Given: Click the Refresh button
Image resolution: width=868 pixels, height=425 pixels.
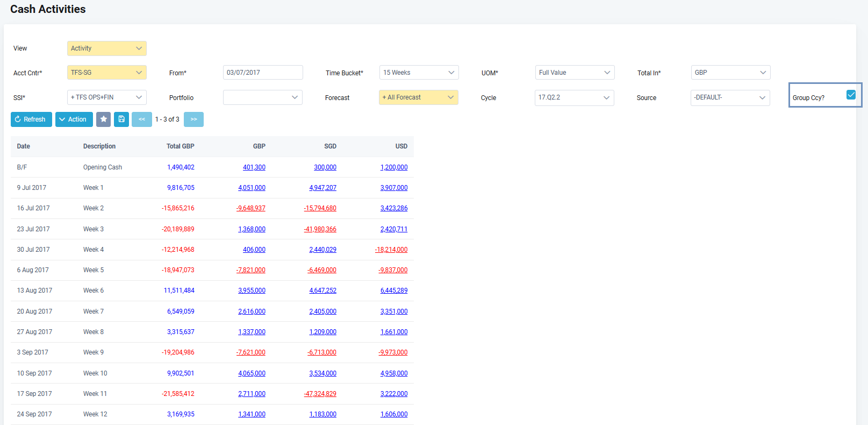Looking at the screenshot, I should (31, 119).
